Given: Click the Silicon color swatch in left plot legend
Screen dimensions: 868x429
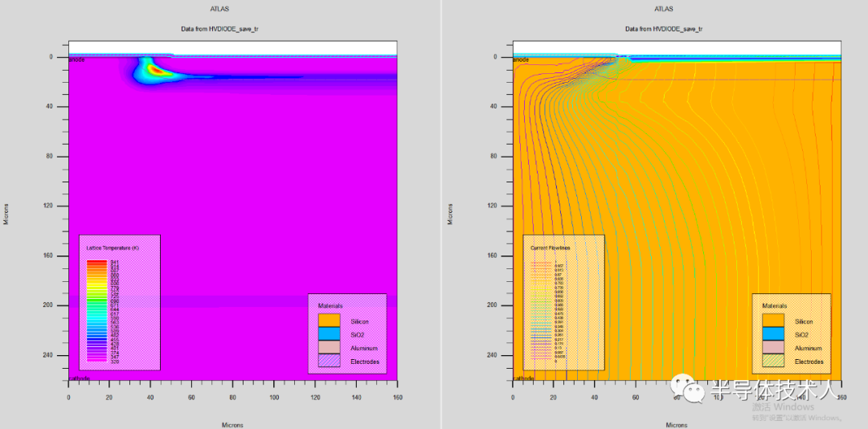Looking at the screenshot, I should [x=329, y=321].
